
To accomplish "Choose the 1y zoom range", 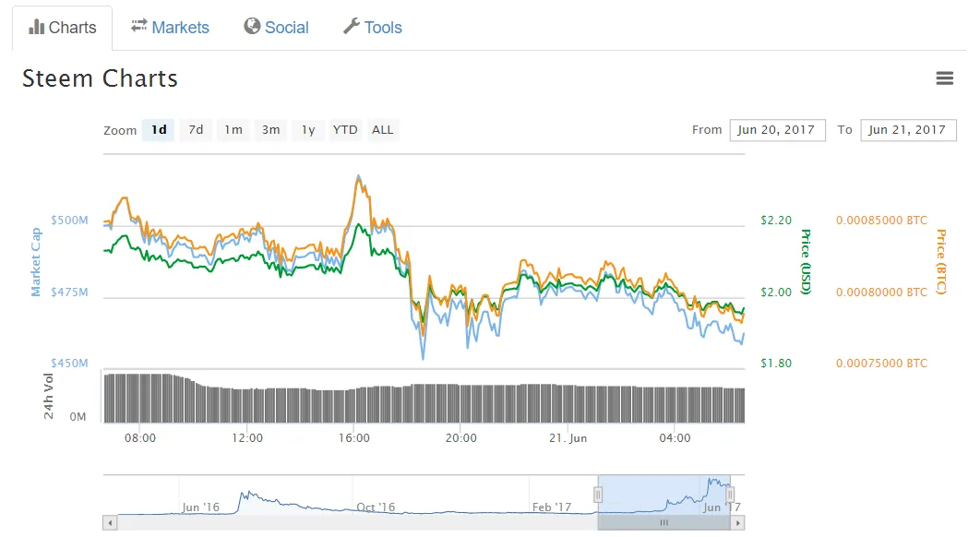I will tap(308, 130).
